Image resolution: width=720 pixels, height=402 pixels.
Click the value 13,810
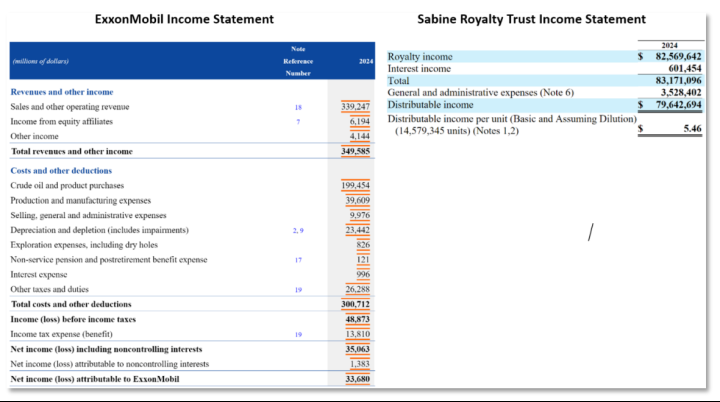coord(358,334)
